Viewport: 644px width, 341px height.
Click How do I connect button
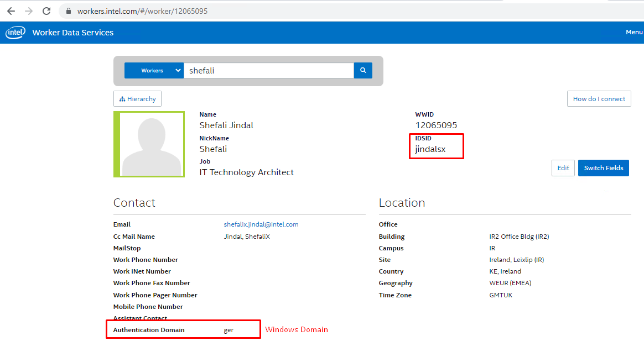(599, 99)
